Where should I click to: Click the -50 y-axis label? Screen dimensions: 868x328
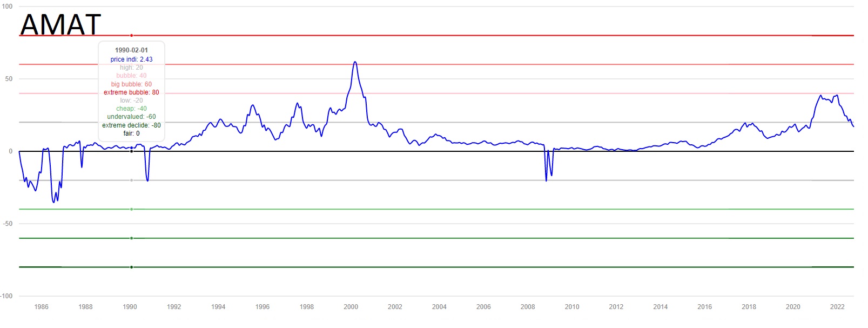coord(8,224)
